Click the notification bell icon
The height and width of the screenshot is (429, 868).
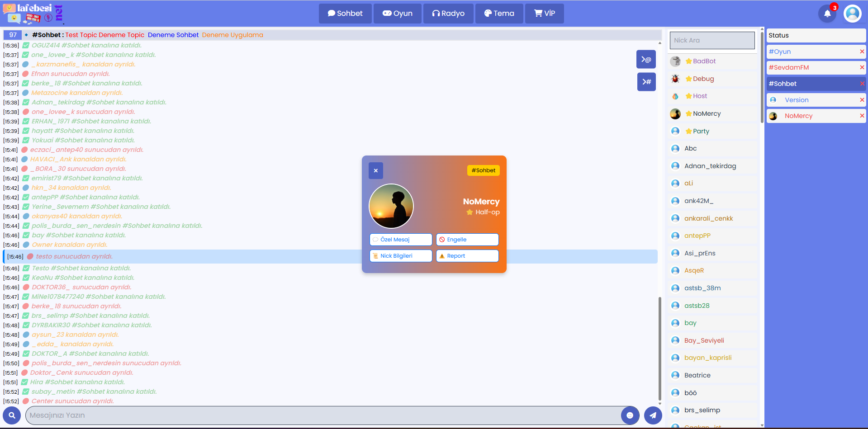pyautogui.click(x=827, y=14)
